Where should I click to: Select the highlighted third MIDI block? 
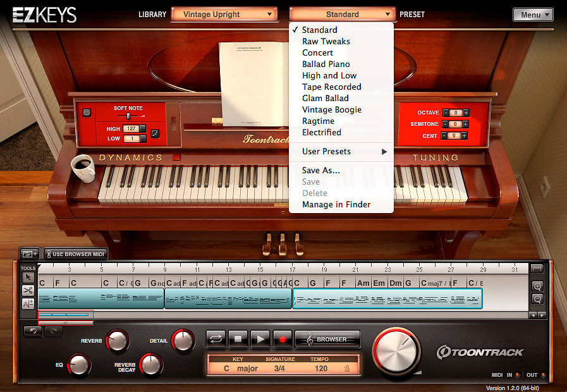point(387,298)
